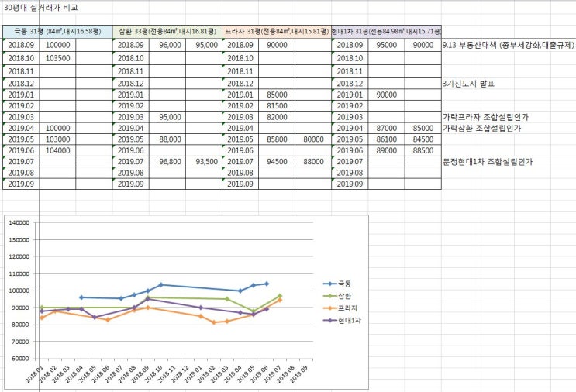Click the 103000 value for 극동 2019.05
The height and width of the screenshot is (392, 576).
[x=57, y=139]
